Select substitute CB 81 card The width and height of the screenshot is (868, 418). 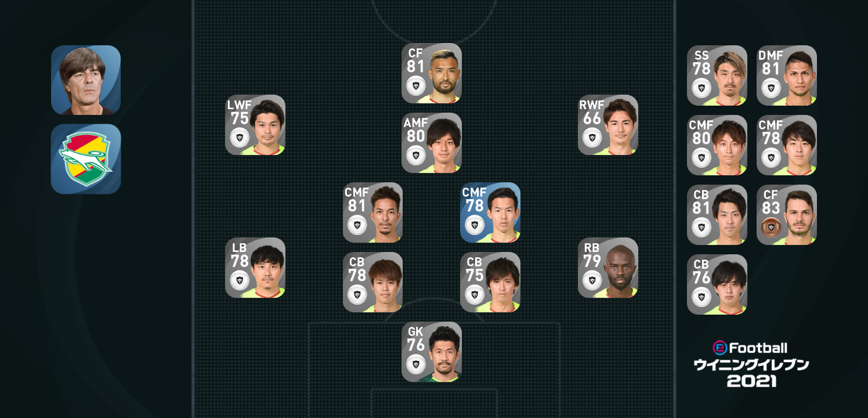pos(717,215)
